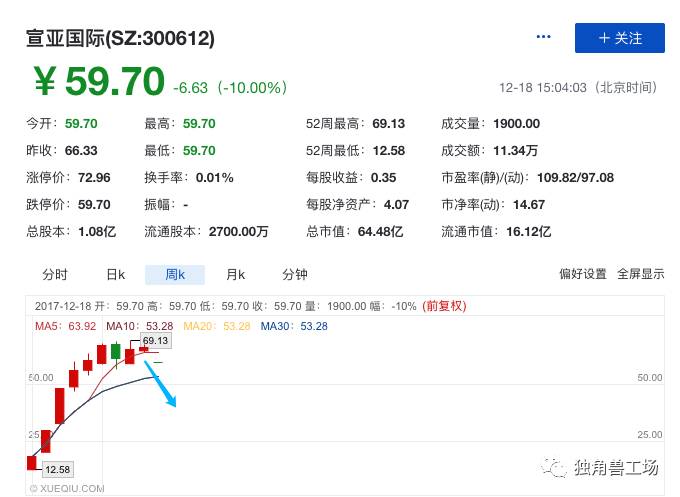The height and width of the screenshot is (497, 680).
Task: Click the MA5: 63.92 indicator label
Action: tap(65, 326)
